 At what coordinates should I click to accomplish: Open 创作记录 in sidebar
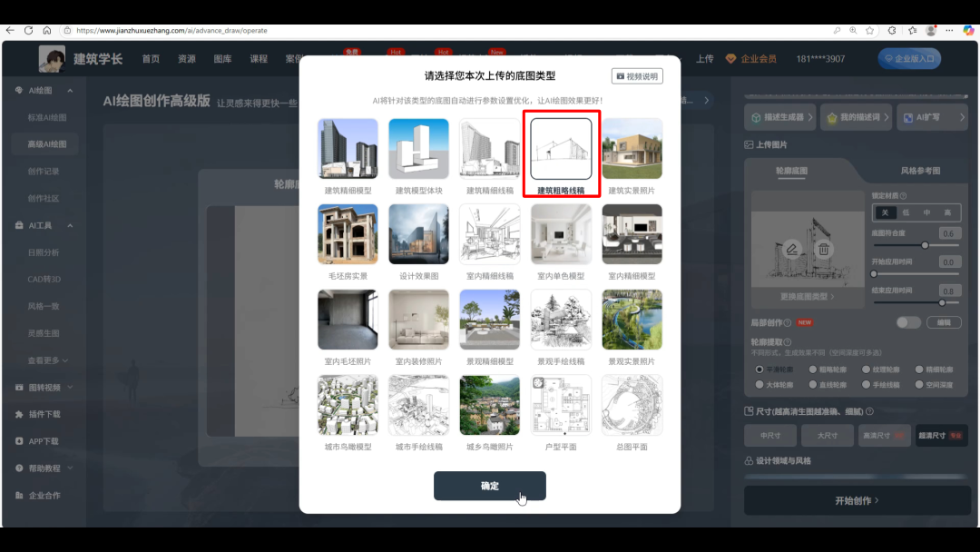click(44, 172)
